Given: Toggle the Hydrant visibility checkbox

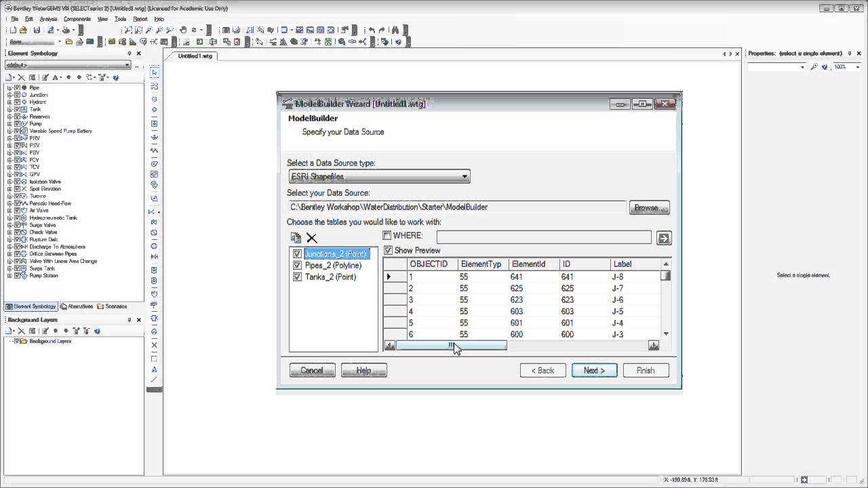Looking at the screenshot, I should pyautogui.click(x=17, y=102).
